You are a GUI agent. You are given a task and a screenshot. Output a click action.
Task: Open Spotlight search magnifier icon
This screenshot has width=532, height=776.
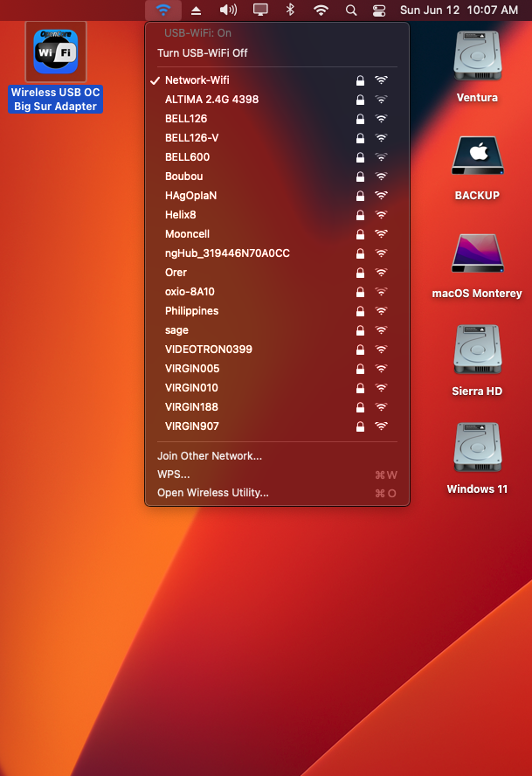pos(351,10)
